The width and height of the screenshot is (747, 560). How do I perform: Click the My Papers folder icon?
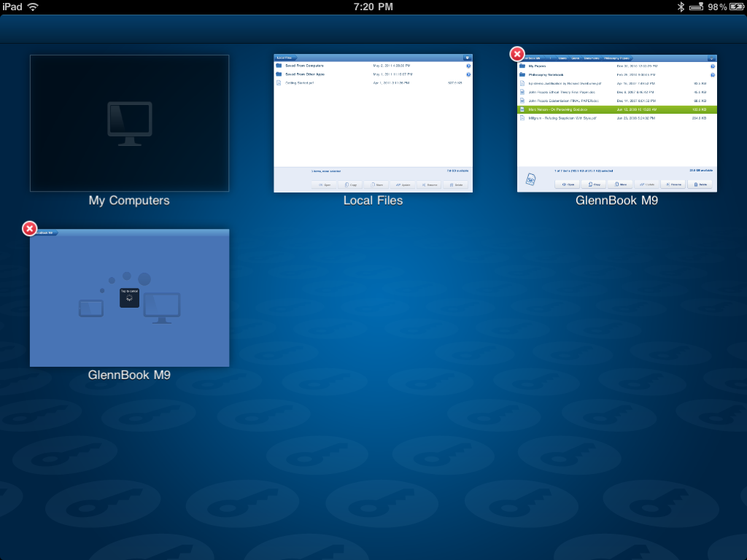tap(522, 66)
